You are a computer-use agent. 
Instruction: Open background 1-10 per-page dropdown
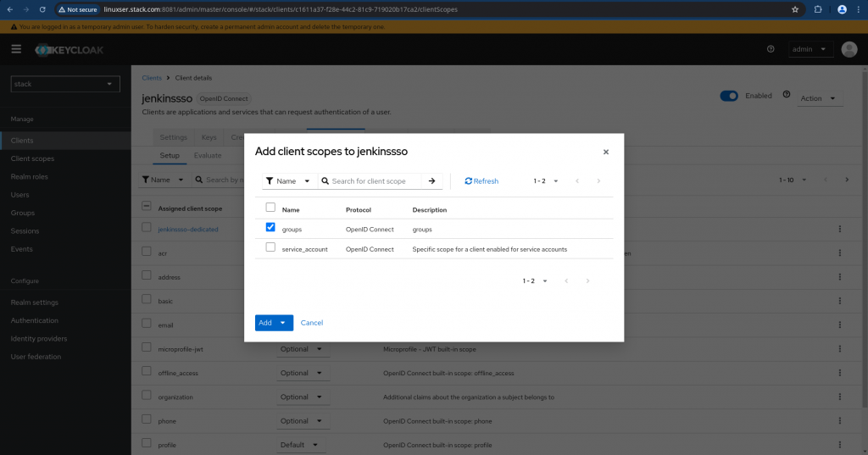click(x=793, y=180)
